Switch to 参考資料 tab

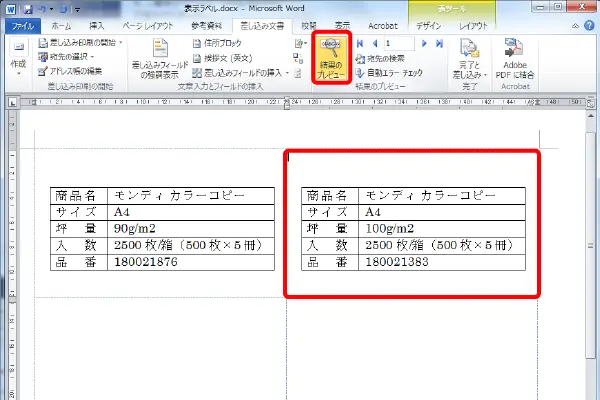click(207, 26)
